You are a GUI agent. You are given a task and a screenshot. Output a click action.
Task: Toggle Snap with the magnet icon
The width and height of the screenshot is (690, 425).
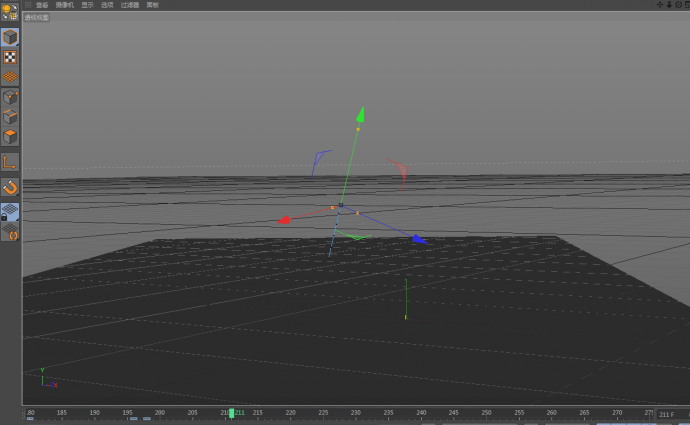10,187
